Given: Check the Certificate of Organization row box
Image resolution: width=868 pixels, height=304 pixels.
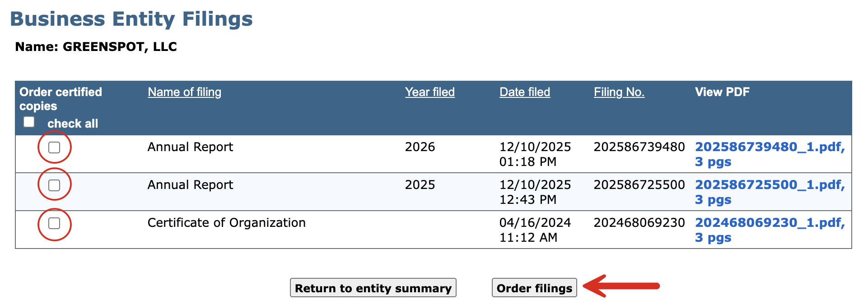Looking at the screenshot, I should (54, 223).
